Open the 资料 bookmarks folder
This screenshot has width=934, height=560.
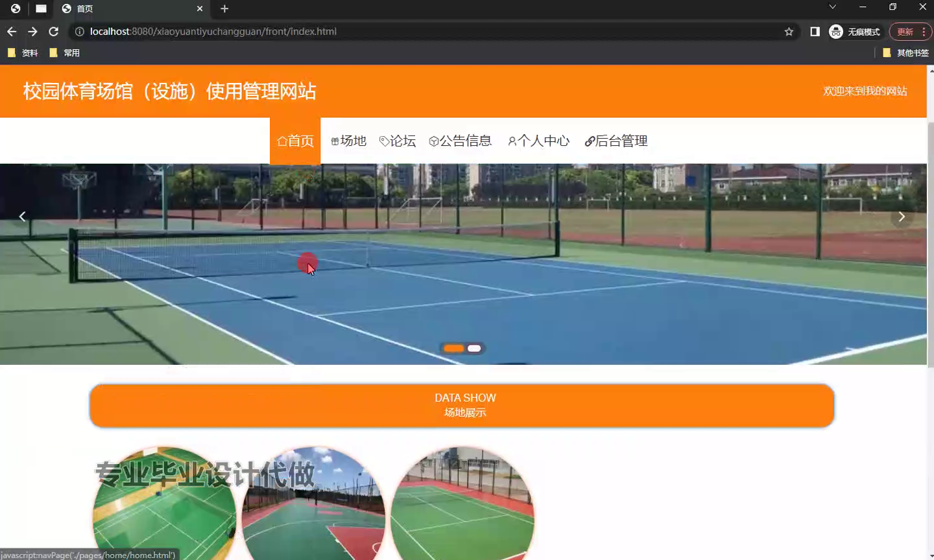(23, 52)
